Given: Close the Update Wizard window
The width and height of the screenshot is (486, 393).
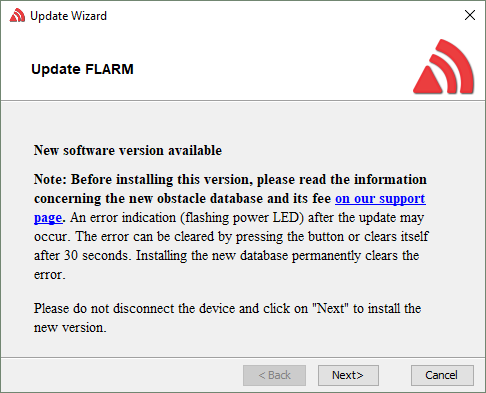Looking at the screenshot, I should (x=470, y=15).
